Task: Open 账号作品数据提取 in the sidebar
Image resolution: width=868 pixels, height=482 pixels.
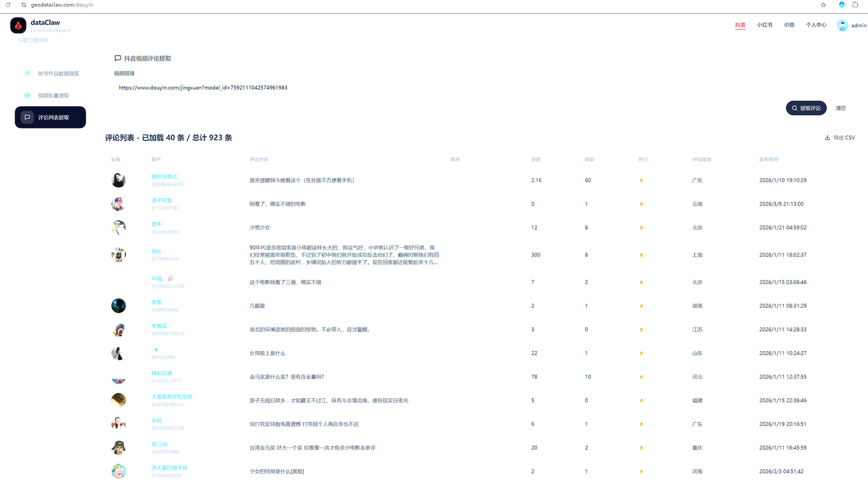Action: coord(51,74)
